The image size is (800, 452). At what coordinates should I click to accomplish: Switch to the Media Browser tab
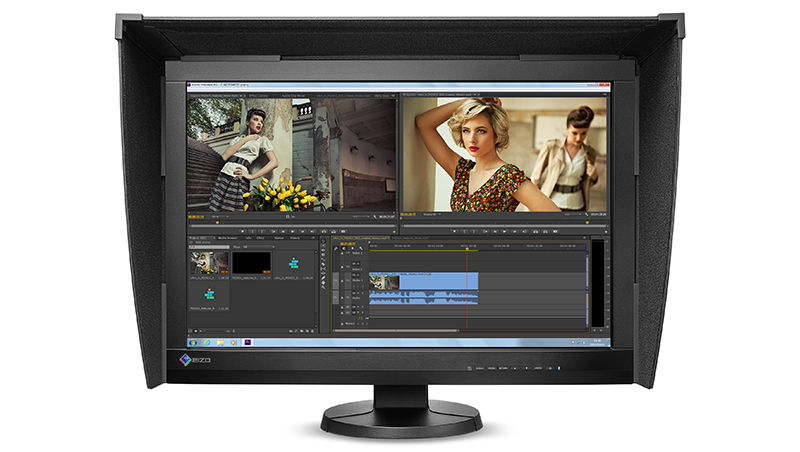[x=228, y=238]
